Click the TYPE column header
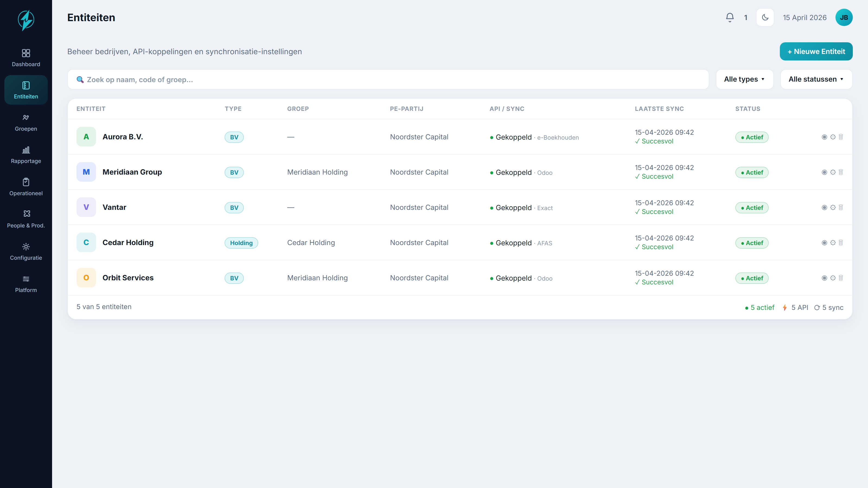Viewport: 868px width, 488px height. pos(233,109)
